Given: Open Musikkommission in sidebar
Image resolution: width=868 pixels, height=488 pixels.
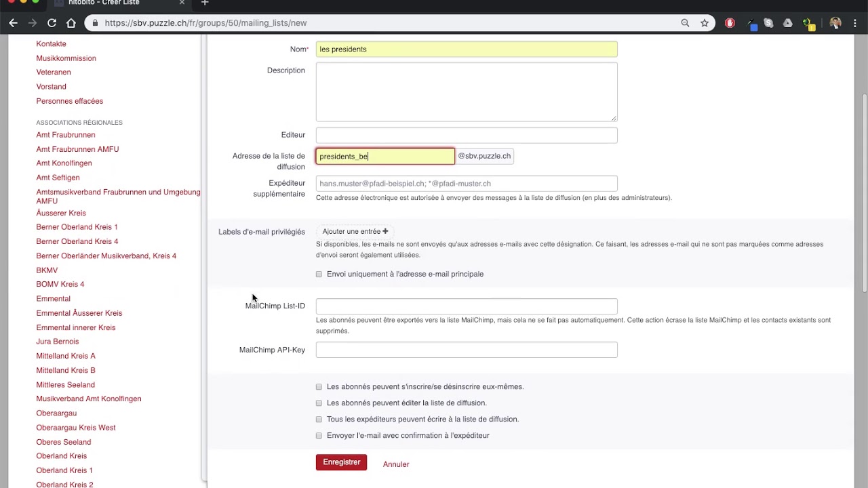Looking at the screenshot, I should (x=66, y=58).
